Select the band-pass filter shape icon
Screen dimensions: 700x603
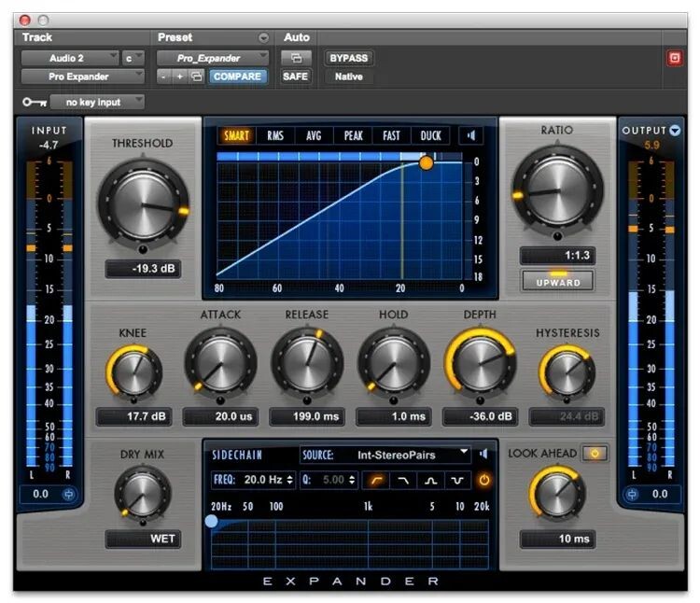pos(430,481)
